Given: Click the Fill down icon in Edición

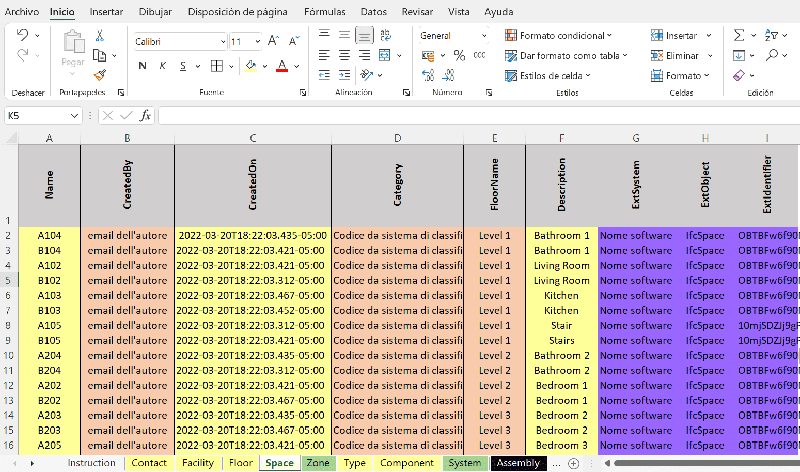Looking at the screenshot, I should click(738, 55).
